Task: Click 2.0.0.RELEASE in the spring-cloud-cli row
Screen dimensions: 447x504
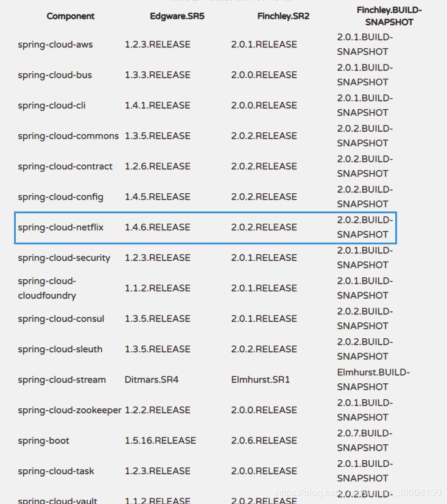Action: (264, 105)
